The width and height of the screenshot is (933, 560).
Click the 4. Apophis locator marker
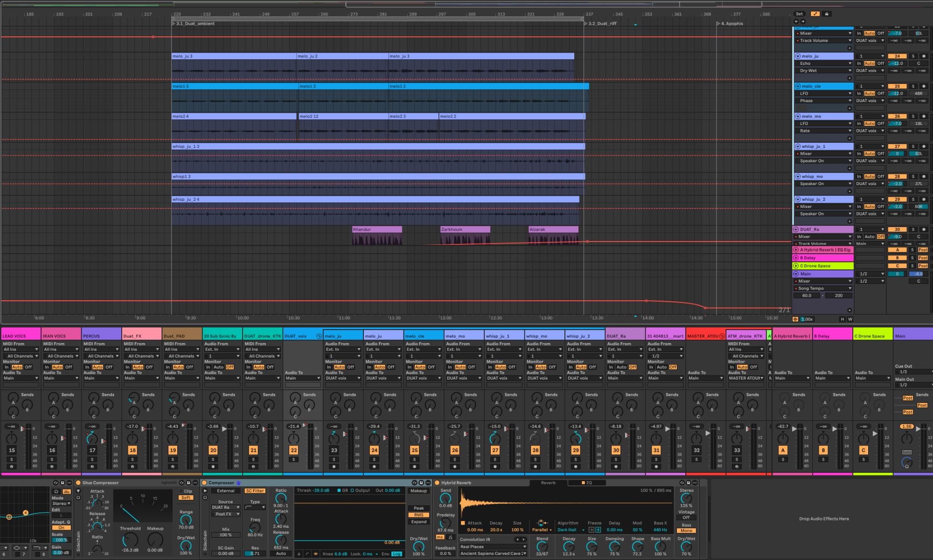point(718,23)
